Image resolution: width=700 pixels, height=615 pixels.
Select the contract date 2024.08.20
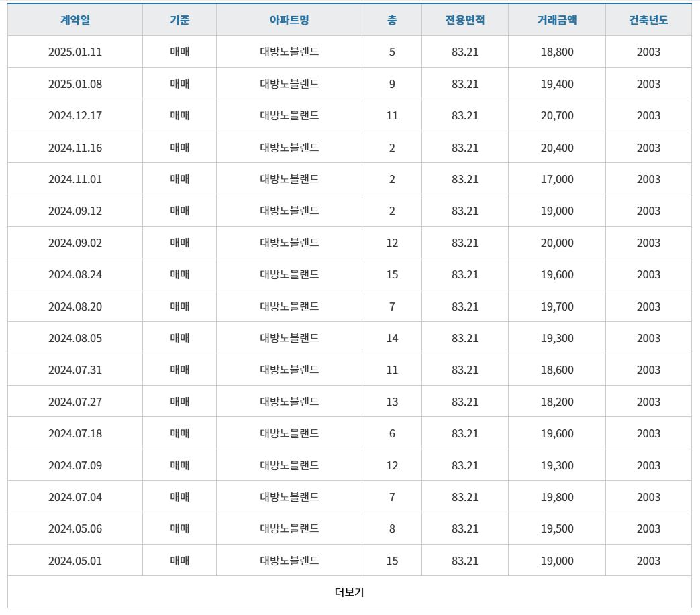[x=75, y=307]
